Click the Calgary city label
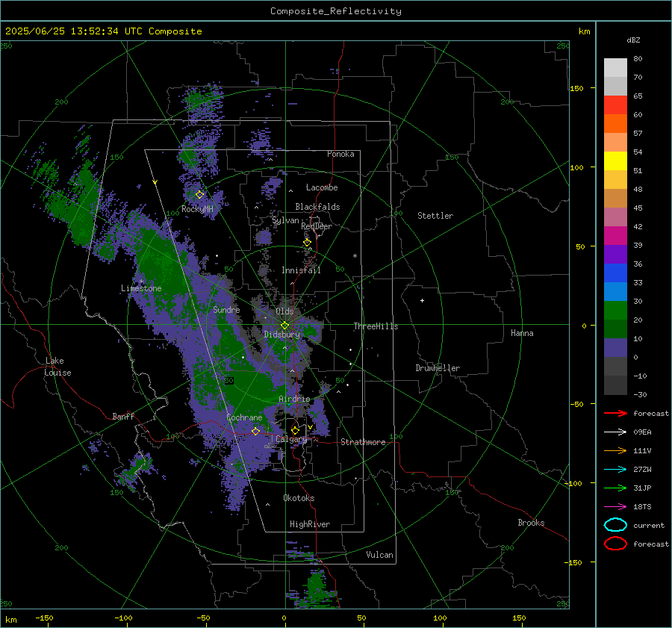This screenshot has height=628, width=672. pos(291,439)
